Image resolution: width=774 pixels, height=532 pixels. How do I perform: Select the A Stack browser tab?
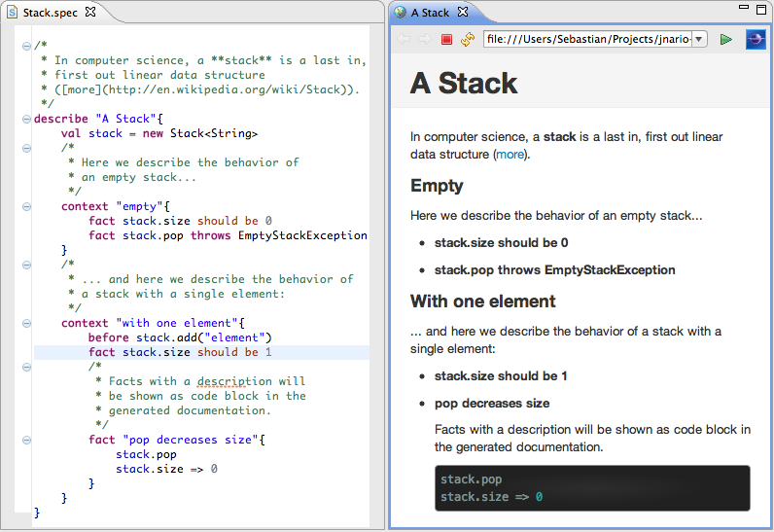430,13
